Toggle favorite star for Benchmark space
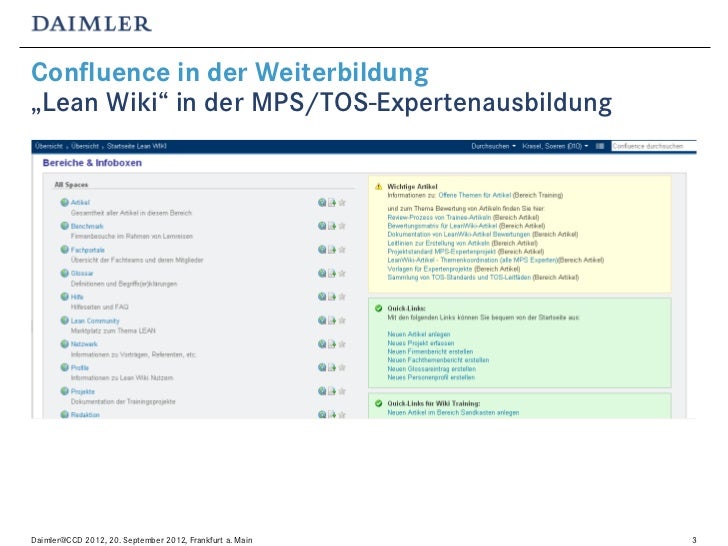This screenshot has height=546, width=728. pyautogui.click(x=342, y=226)
